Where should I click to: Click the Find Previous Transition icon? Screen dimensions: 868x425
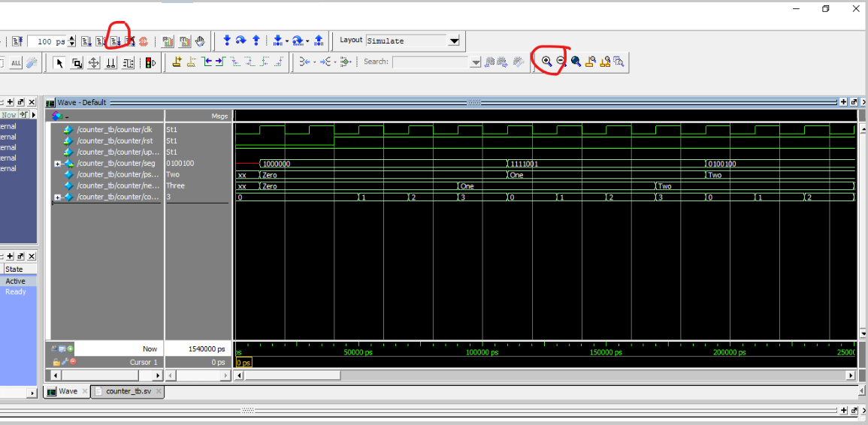coord(207,62)
